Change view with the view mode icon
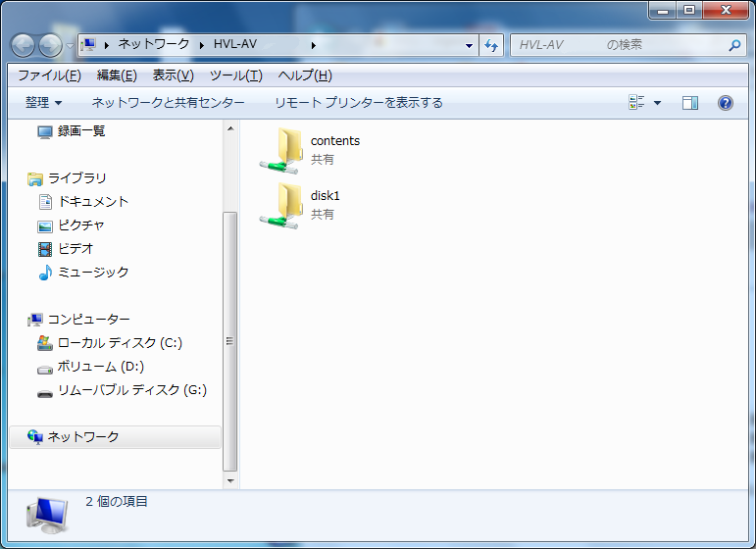 click(636, 102)
